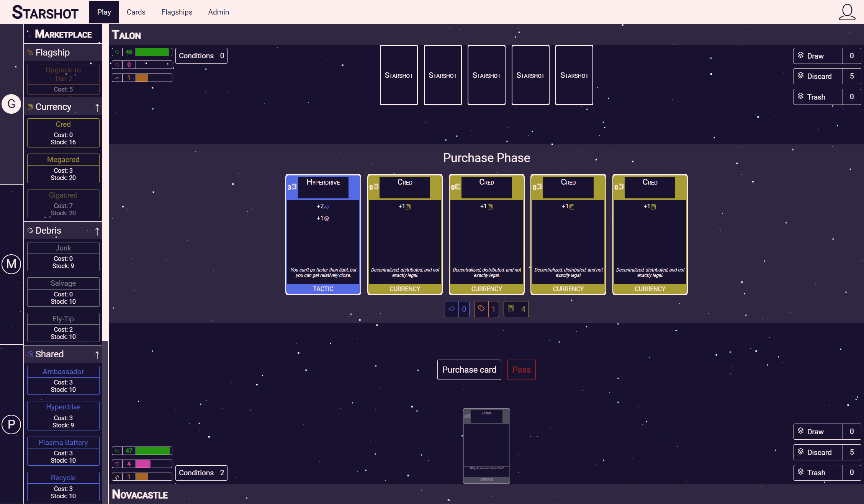The height and width of the screenshot is (504, 864).
Task: Open the Cards tab
Action: pyautogui.click(x=136, y=12)
